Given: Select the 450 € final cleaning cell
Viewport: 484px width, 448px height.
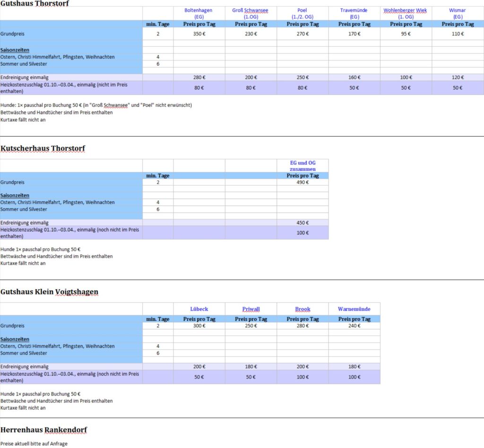Looking at the screenshot, I should tap(302, 223).
